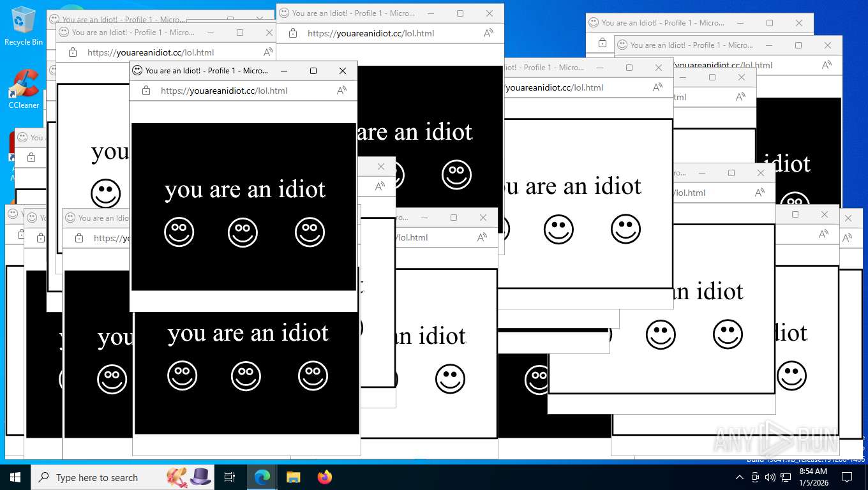Click the lock icon in the active window's address bar
The width and height of the screenshot is (868, 490).
[146, 91]
